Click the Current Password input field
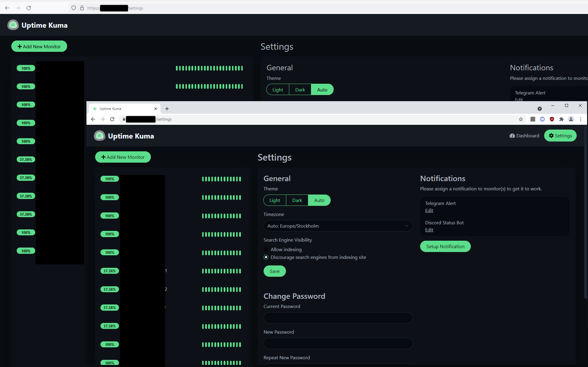The height and width of the screenshot is (367, 588). 338,318
